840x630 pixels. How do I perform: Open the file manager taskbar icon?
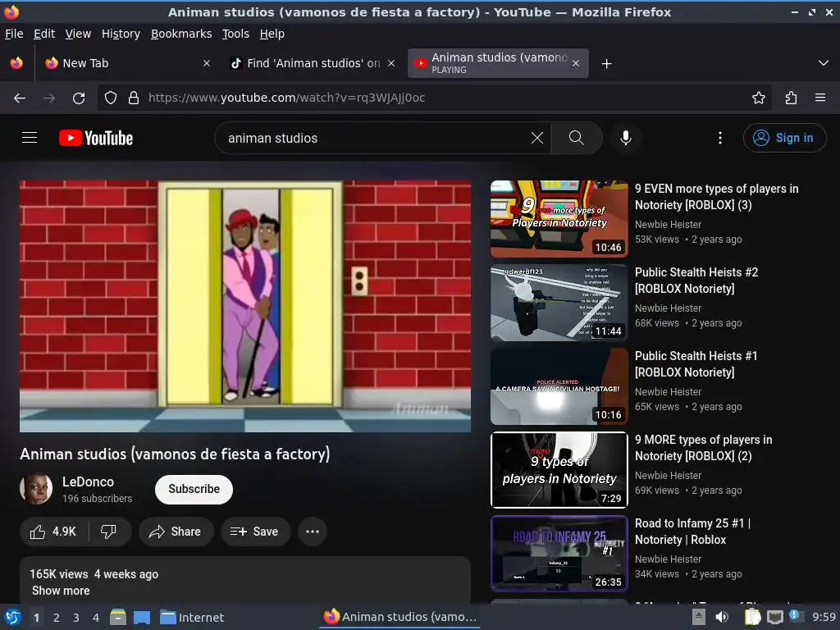click(118, 617)
